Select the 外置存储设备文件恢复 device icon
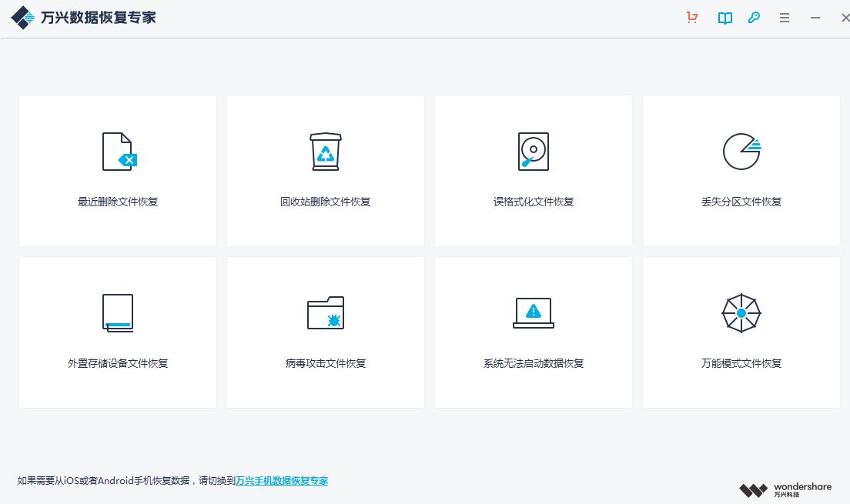 [x=117, y=312]
